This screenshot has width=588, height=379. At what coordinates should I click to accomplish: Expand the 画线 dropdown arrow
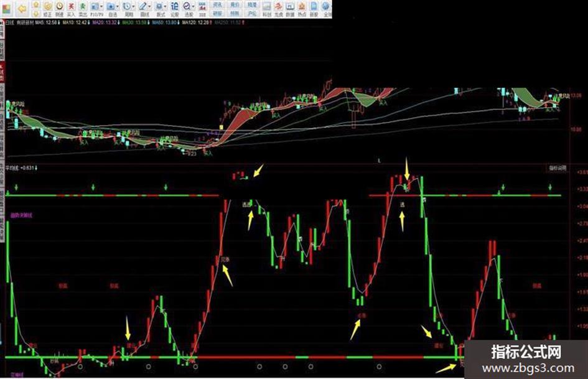coord(149,6)
